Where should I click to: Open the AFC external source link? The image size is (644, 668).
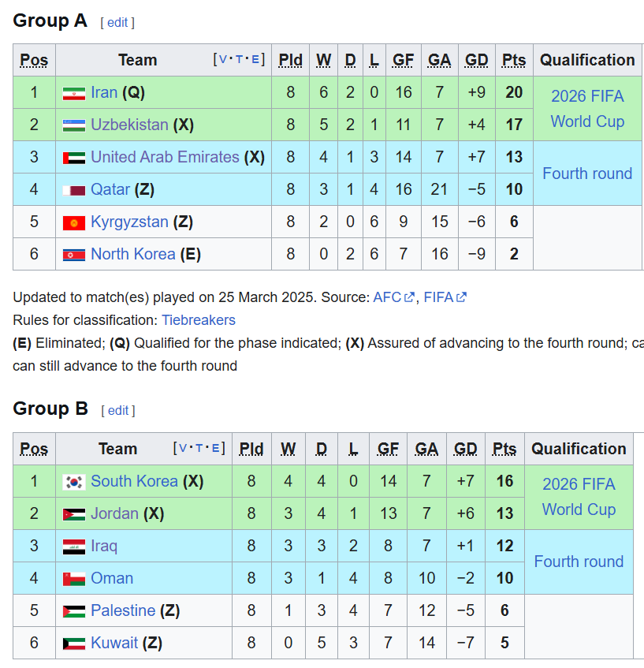[x=388, y=297]
